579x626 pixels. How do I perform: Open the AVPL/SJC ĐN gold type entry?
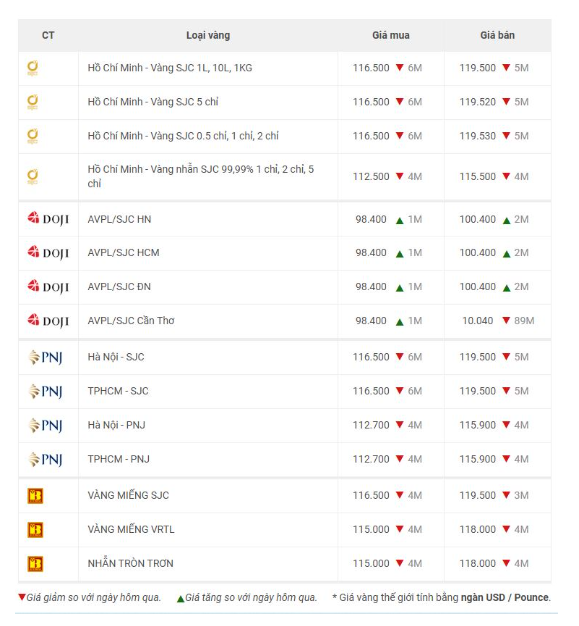coord(119,287)
